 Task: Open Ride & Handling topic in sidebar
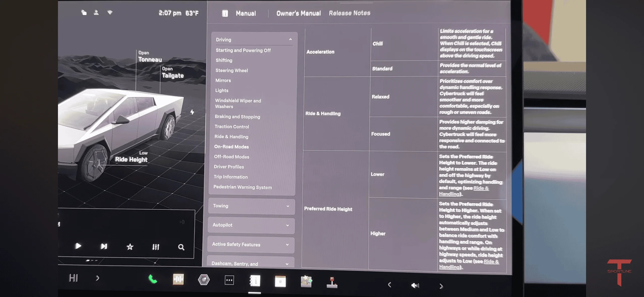pos(231,137)
